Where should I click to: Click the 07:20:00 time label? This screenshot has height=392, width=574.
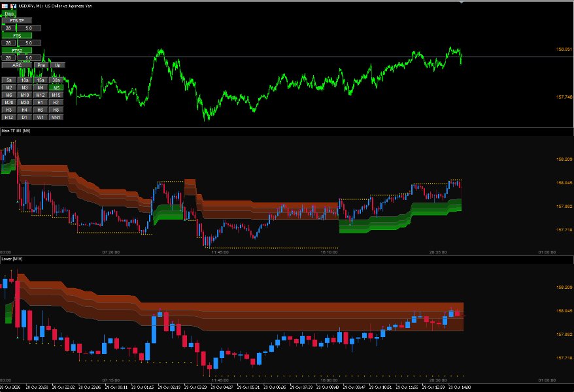coord(111,252)
